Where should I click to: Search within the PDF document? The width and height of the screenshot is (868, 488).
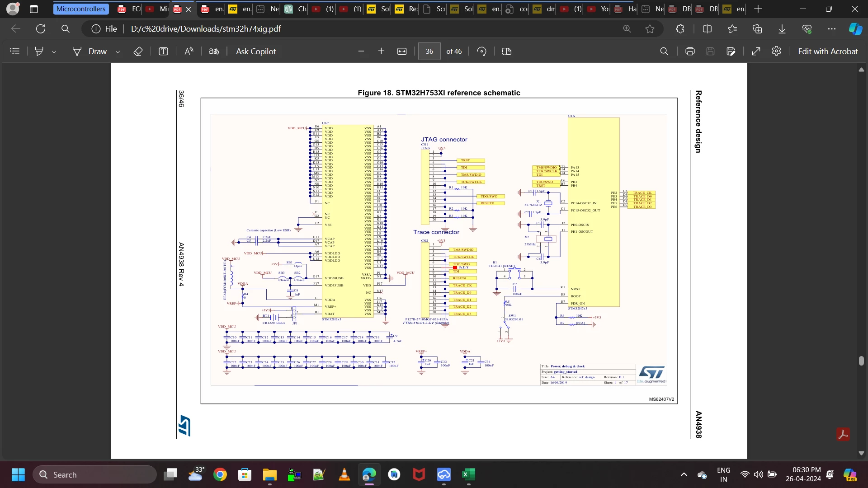click(664, 52)
